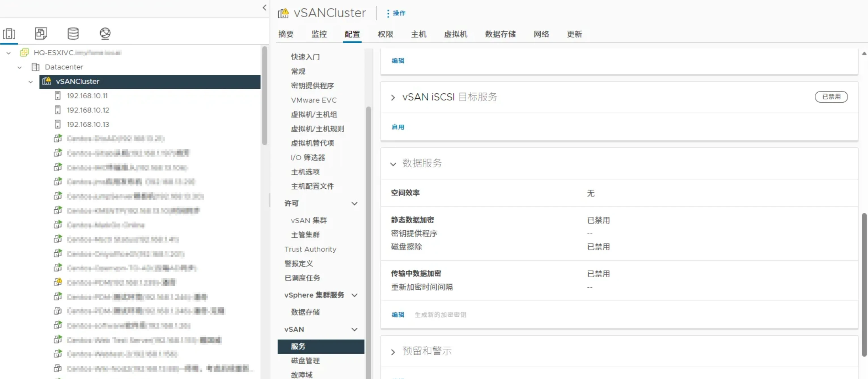Open 虚拟机/主机组 settings

click(314, 114)
